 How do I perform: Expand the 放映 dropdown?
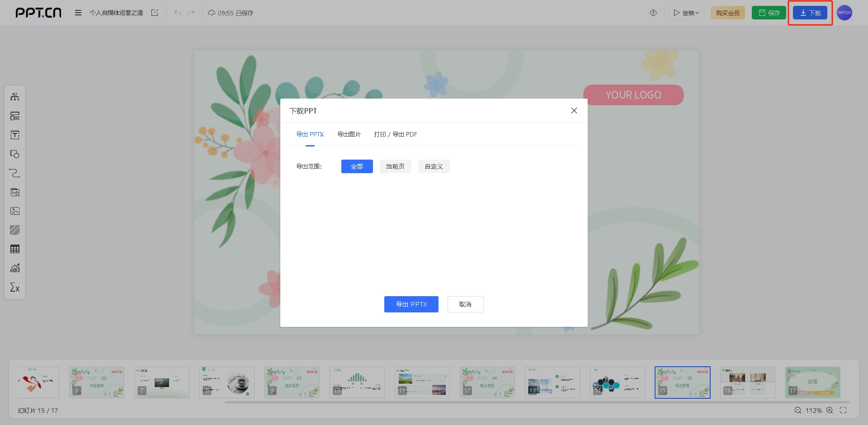point(686,13)
